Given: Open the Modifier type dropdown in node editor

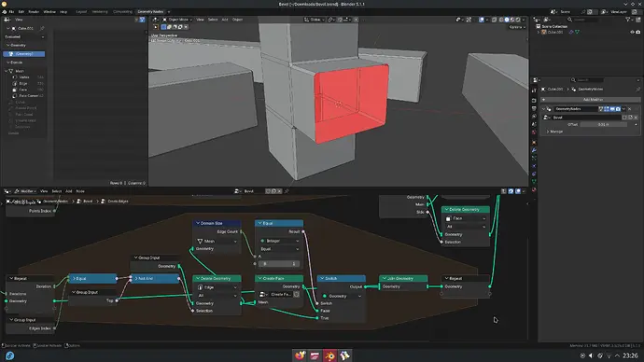Looking at the screenshot, I should (x=25, y=191).
